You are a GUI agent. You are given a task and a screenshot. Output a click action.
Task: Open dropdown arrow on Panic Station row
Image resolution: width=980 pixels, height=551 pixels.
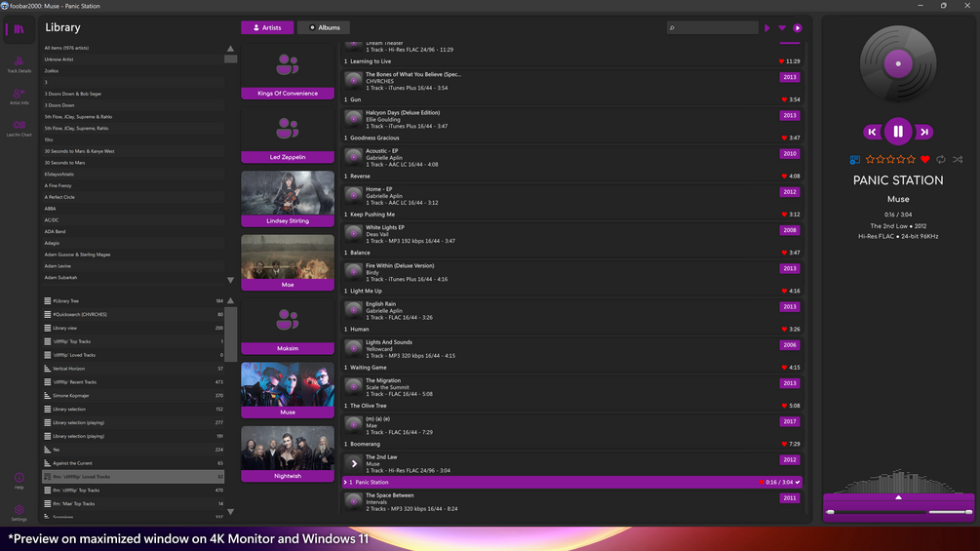pyautogui.click(x=798, y=483)
